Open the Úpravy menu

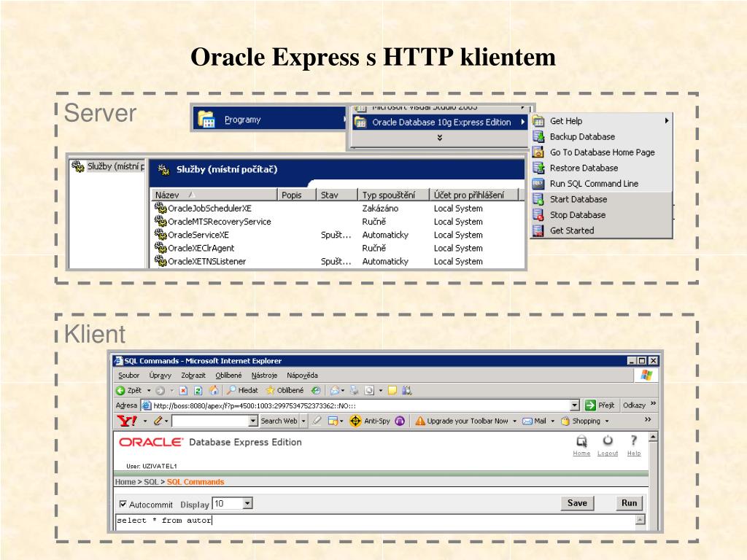pos(160,376)
